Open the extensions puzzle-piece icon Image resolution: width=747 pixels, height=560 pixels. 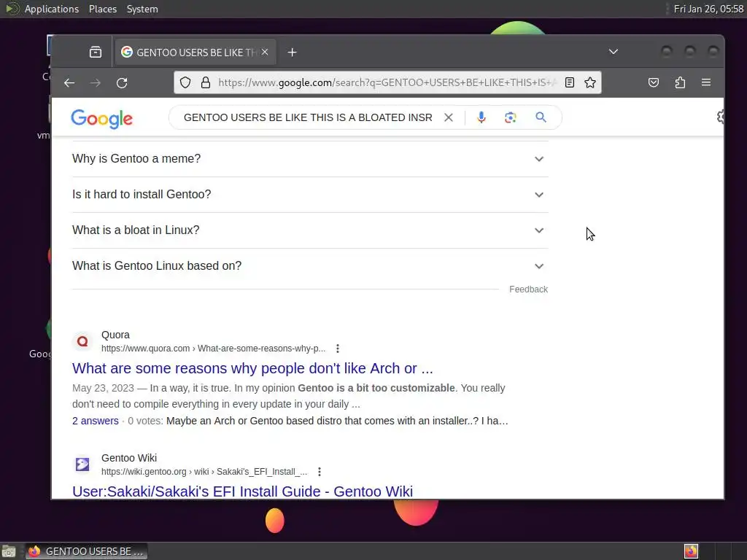coord(680,83)
